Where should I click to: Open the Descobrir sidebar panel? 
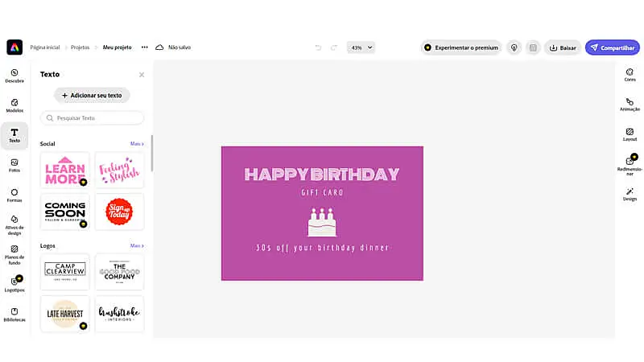(14, 76)
